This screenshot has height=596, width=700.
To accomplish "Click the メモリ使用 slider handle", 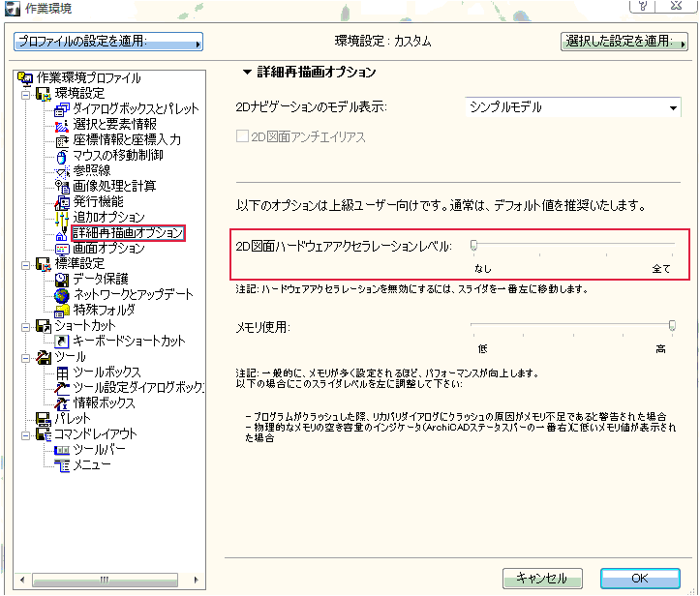I will pos(672,327).
